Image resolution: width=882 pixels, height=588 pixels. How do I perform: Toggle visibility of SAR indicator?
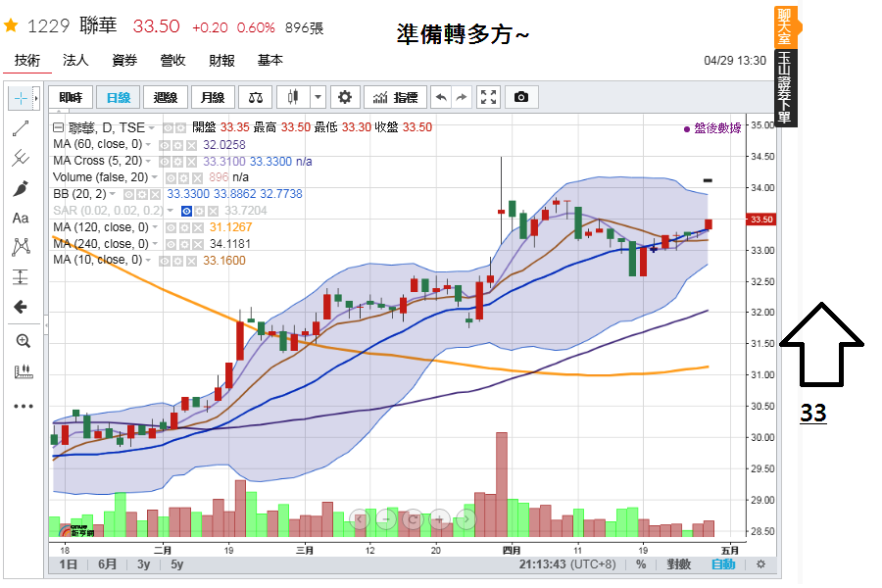(187, 211)
